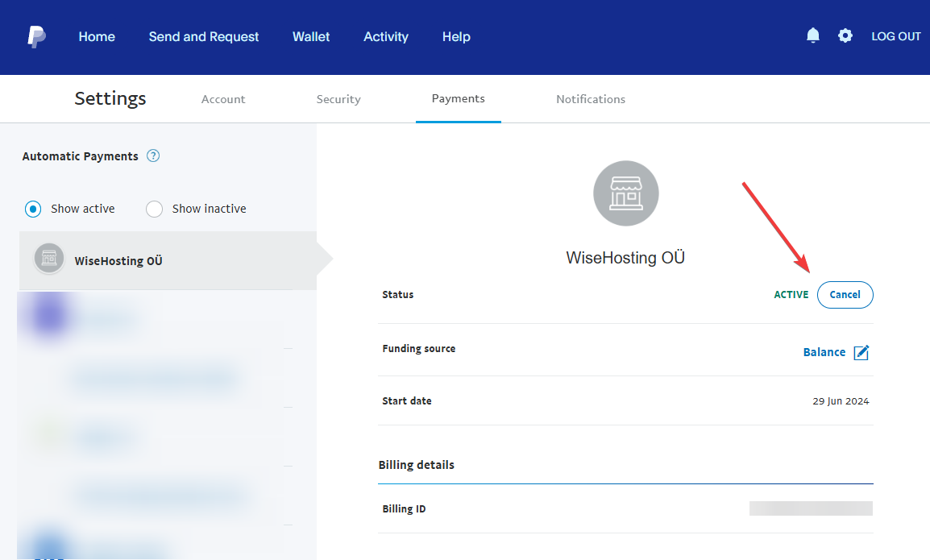Select WiseHosting OÜ in the payments list
This screenshot has width=930, height=560.
pos(168,260)
